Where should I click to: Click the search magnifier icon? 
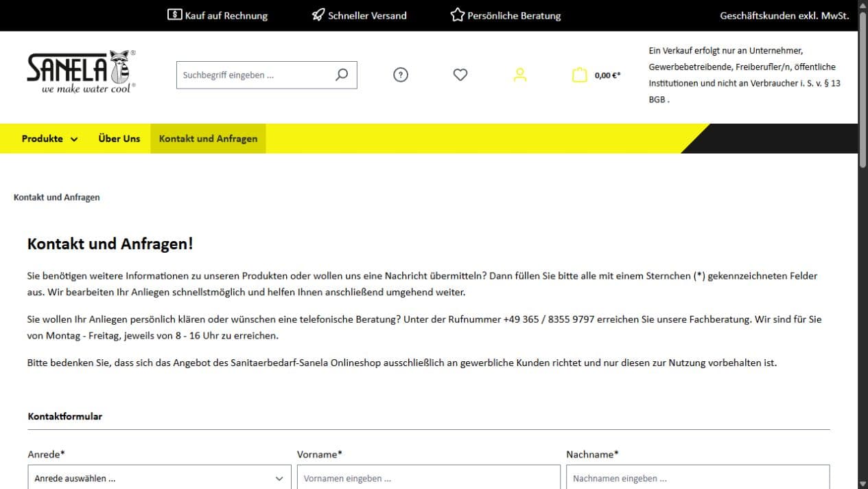coord(342,75)
